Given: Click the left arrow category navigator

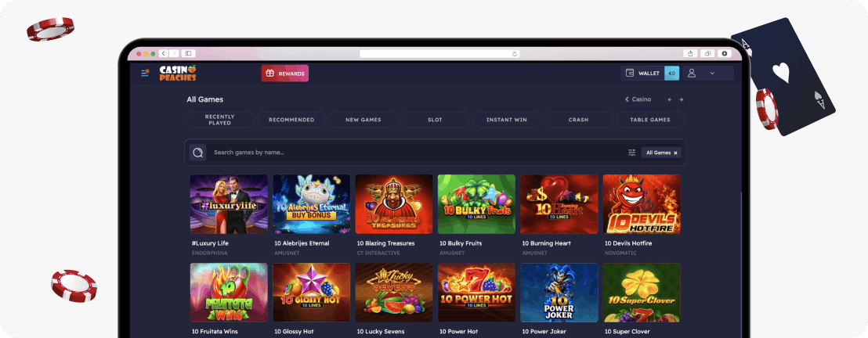Looking at the screenshot, I should (670, 99).
